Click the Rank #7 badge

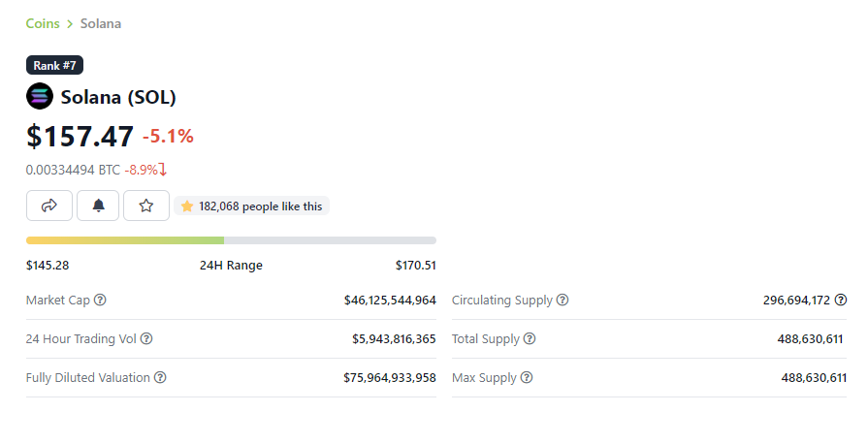[55, 65]
